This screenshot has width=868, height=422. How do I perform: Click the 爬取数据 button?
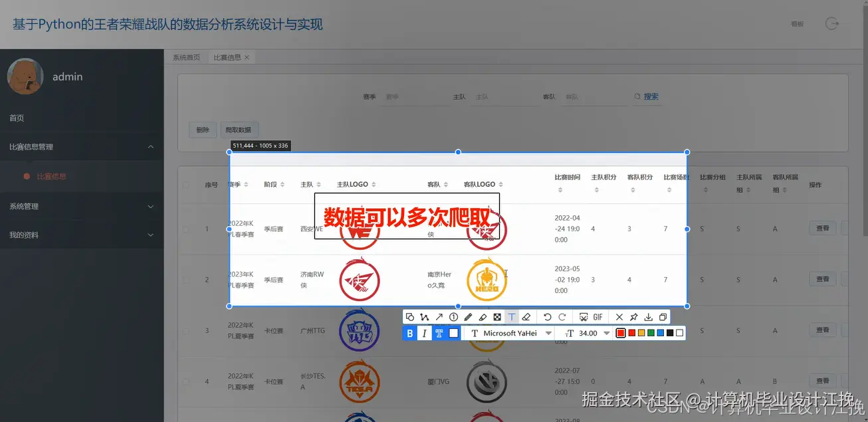(x=239, y=130)
